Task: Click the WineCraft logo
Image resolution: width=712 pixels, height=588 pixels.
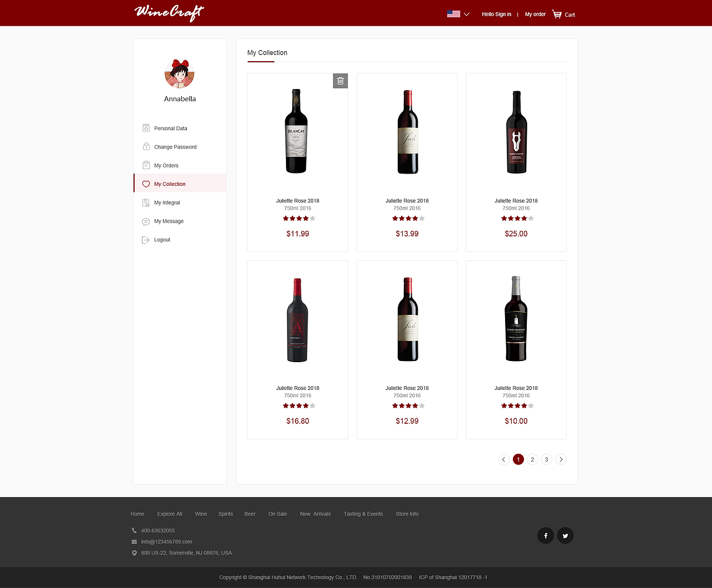Action: click(x=169, y=12)
